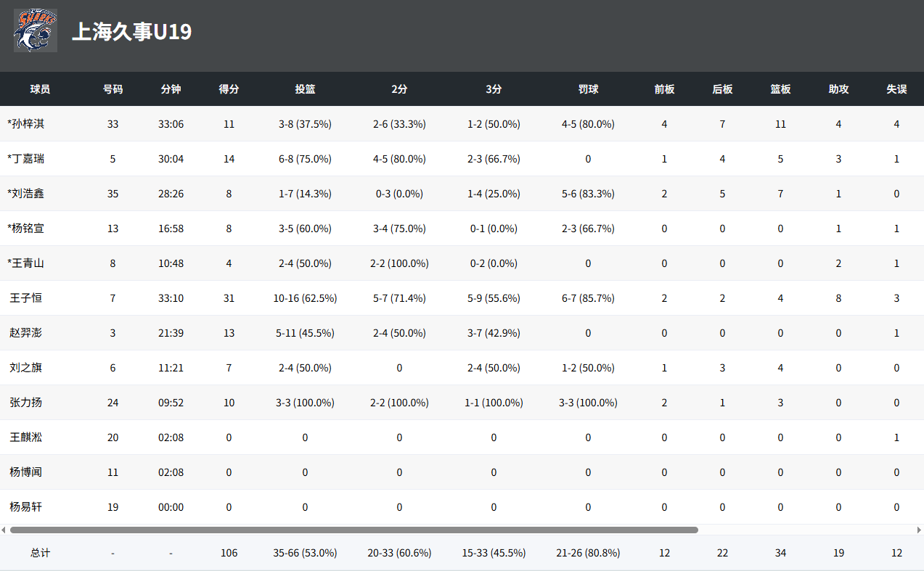Click the Shanghai Sharks team logo

(x=36, y=30)
